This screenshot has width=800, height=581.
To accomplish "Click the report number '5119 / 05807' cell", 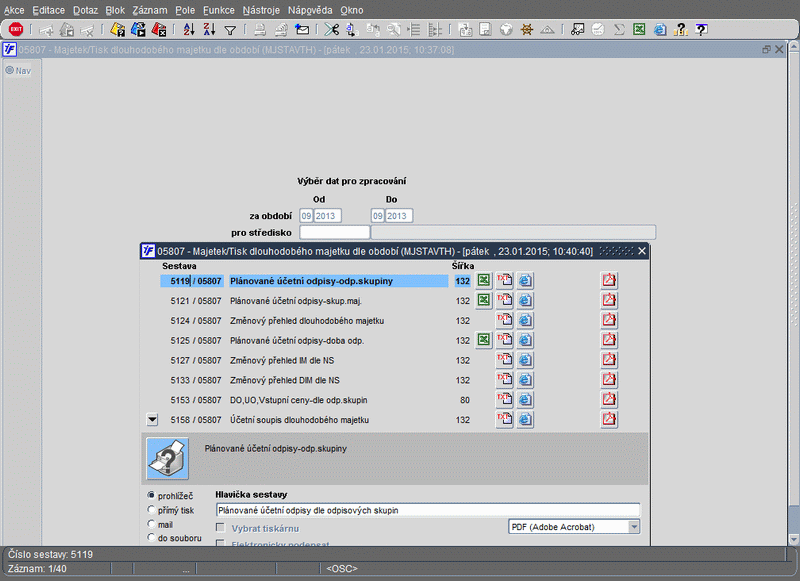I will (x=192, y=281).
